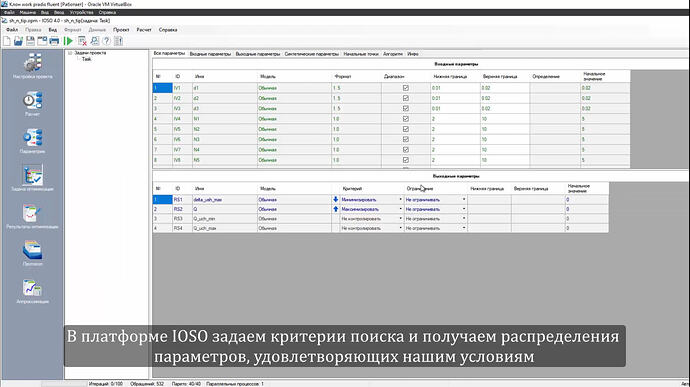
Task: Open the Ограничение dropdown for row RS2
Action: coord(464,209)
